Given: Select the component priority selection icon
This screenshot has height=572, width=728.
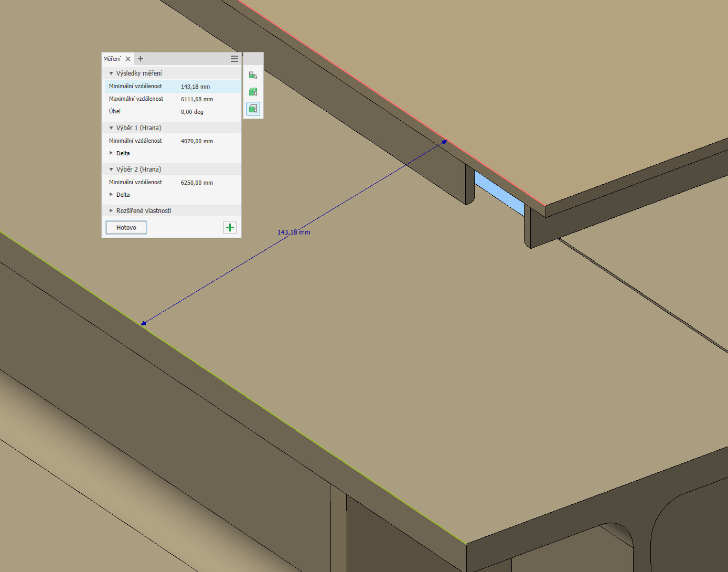Looking at the screenshot, I should pos(253,75).
